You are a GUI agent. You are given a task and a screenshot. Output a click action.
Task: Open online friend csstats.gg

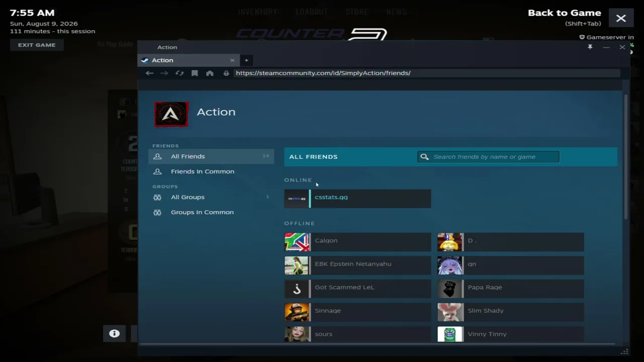[x=358, y=199]
